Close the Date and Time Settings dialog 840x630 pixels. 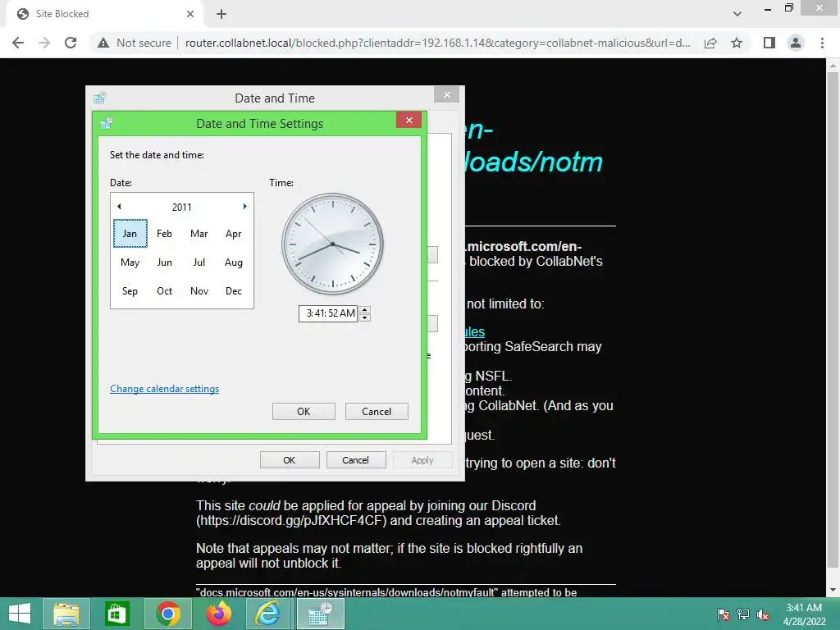click(x=409, y=120)
